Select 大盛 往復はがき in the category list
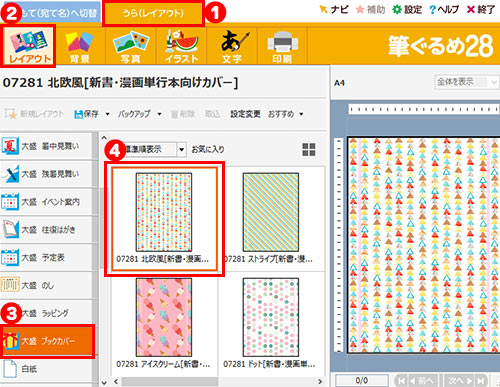 point(46,229)
